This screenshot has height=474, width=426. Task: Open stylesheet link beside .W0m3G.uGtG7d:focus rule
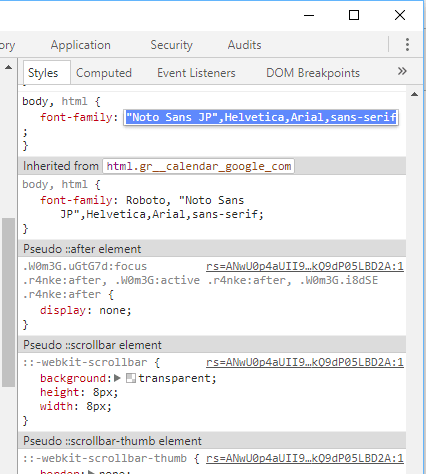305,266
